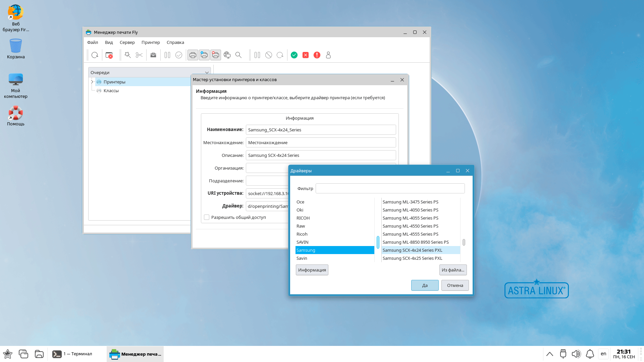Click the toolbox briefcase icon
The width and height of the screenshot is (644, 362).
[153, 55]
